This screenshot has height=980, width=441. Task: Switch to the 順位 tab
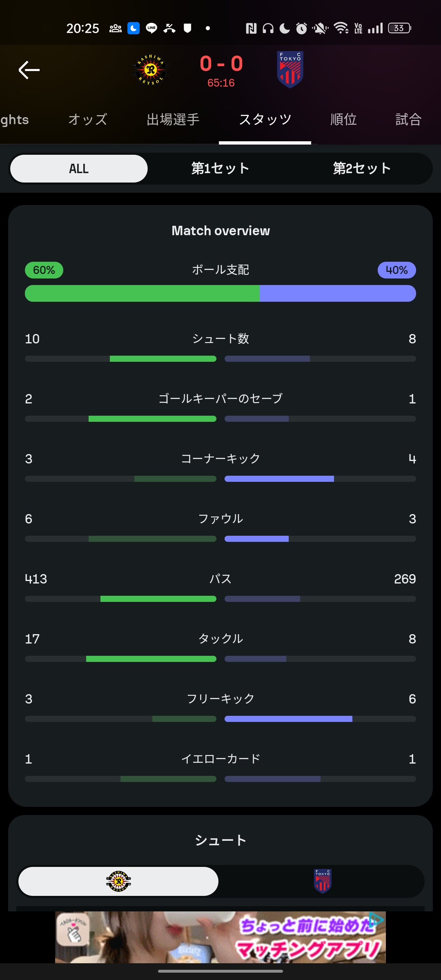pyautogui.click(x=343, y=120)
